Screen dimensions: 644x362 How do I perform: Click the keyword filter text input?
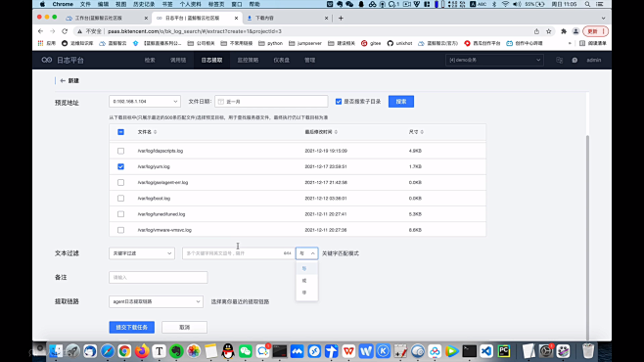coord(238,253)
